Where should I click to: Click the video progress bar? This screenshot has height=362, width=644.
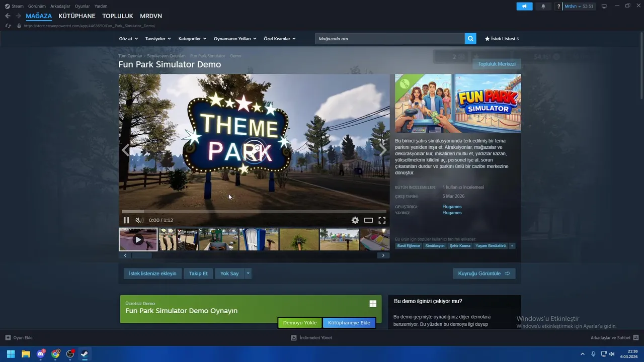point(254,211)
